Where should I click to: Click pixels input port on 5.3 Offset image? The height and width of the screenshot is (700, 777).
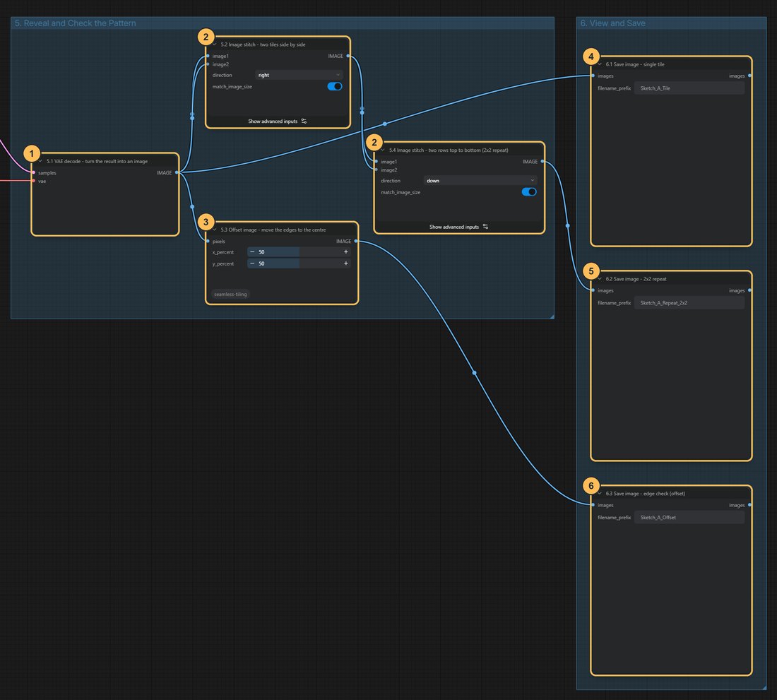(208, 242)
